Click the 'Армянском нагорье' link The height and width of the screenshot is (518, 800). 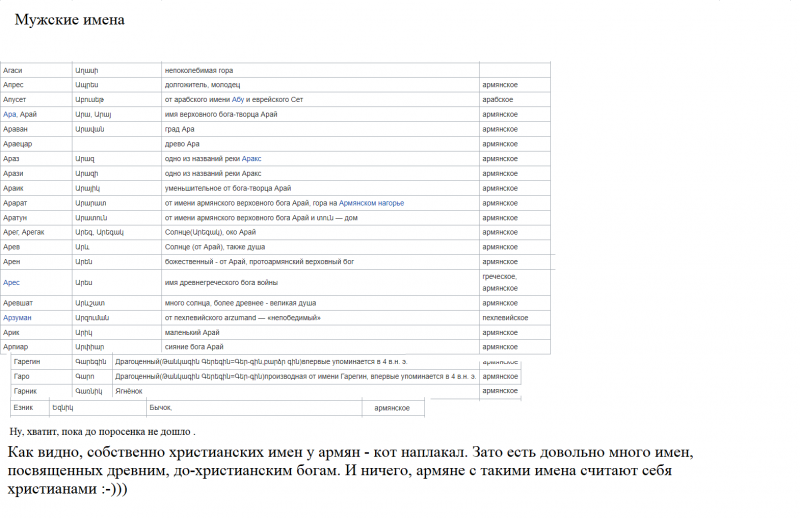[x=371, y=203]
